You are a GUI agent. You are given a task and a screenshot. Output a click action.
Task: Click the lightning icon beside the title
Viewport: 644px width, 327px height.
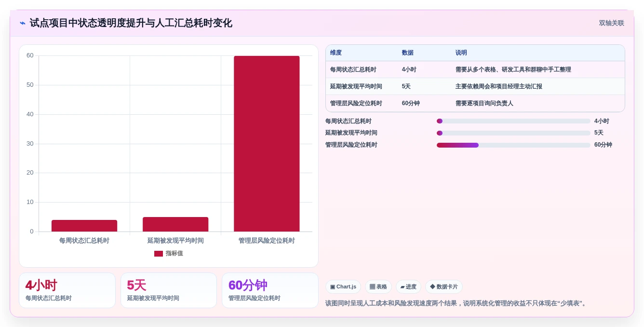(23, 23)
